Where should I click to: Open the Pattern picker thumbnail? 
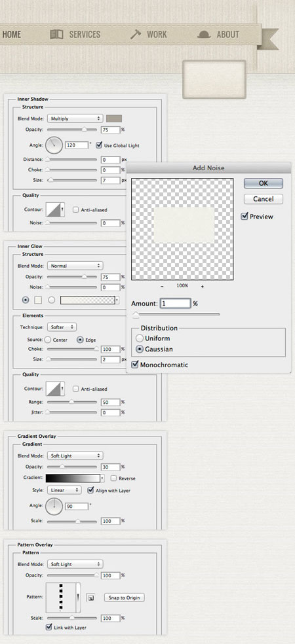[x=63, y=598]
